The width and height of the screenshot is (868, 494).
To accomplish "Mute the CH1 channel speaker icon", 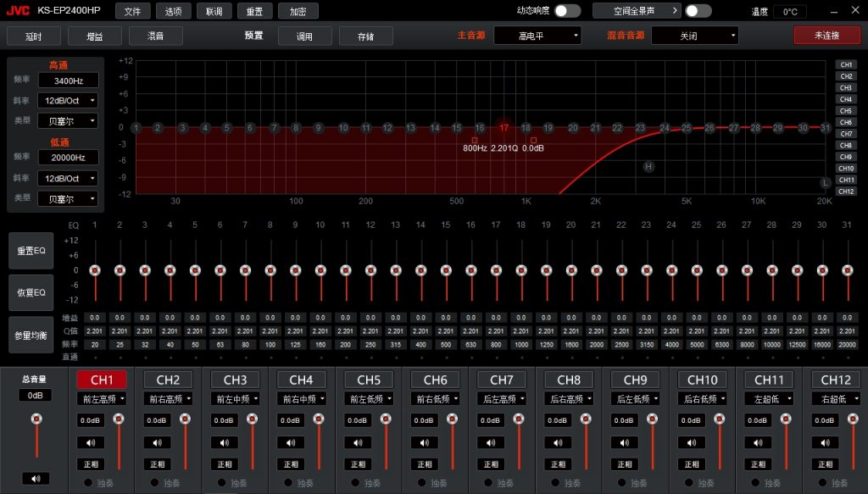I will point(90,442).
